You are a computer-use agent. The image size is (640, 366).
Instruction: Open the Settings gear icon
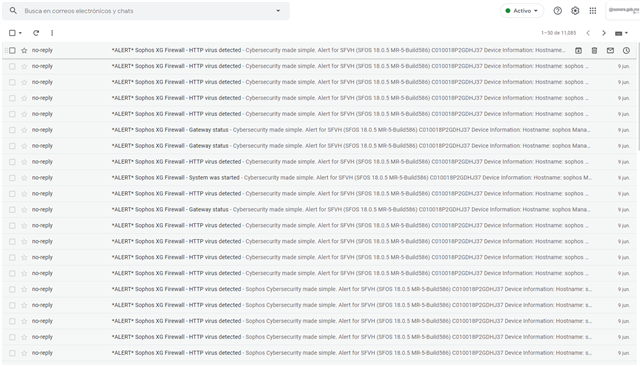pos(575,11)
